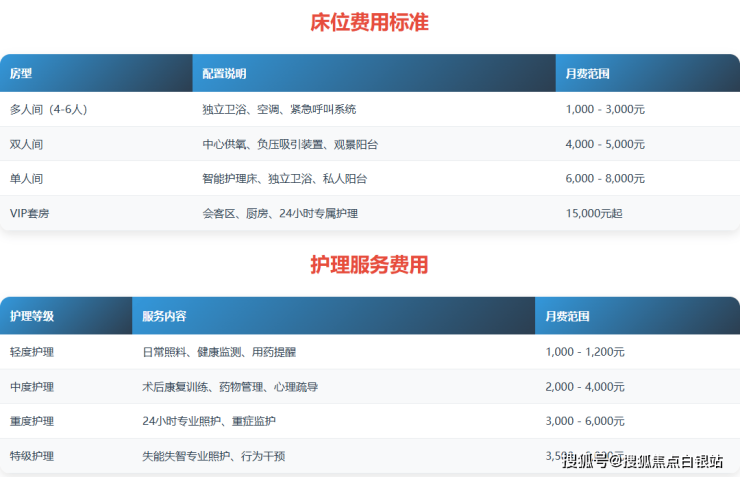This screenshot has height=477, width=740.
Task: Click 月费范围 header in bed fee table
Action: pos(587,74)
